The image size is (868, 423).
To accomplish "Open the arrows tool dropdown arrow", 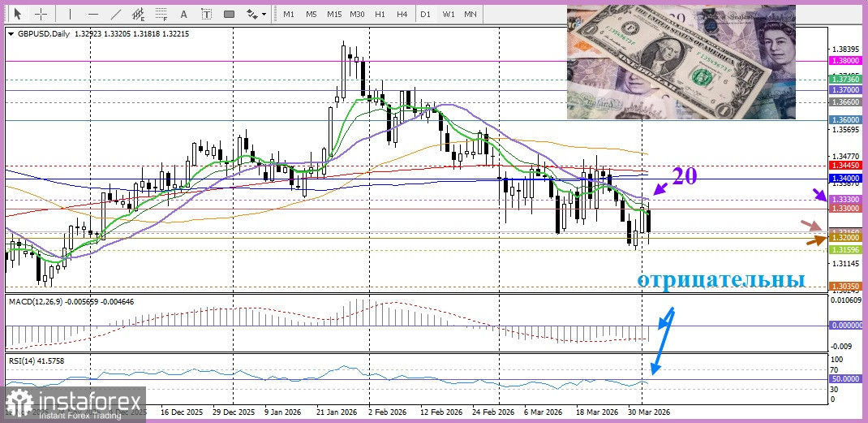I will pyautogui.click(x=264, y=15).
